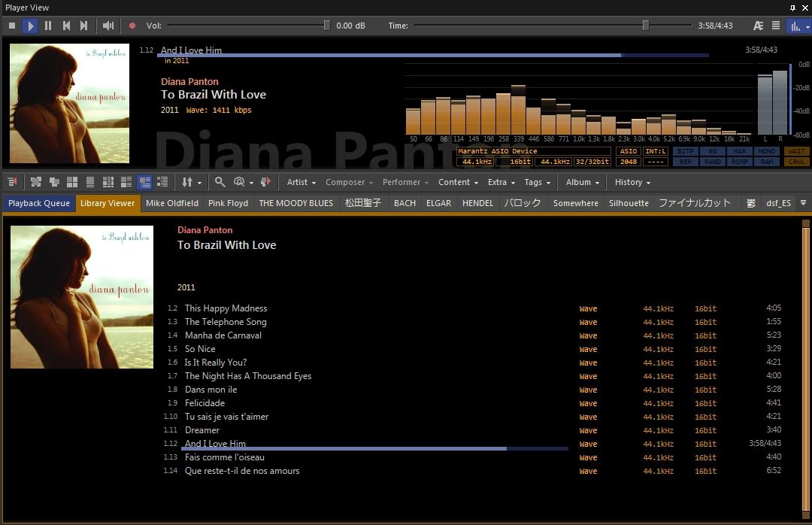Toggle the RAM playback indicator
Image resolution: width=812 pixels, height=525 pixels.
click(x=766, y=162)
